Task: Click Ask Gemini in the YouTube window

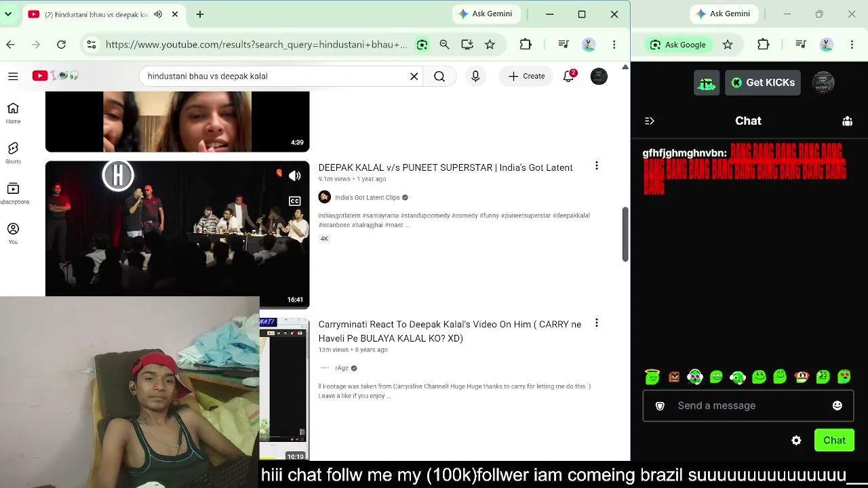Action: (486, 14)
